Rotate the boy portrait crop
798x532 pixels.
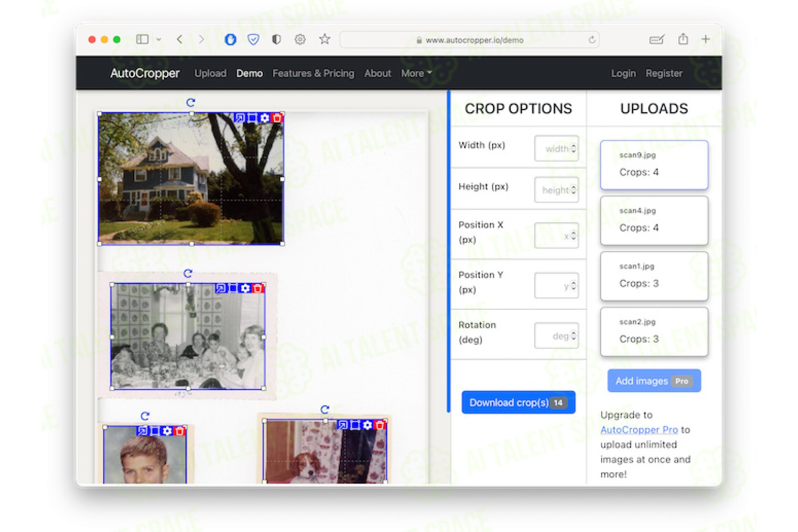tap(145, 415)
